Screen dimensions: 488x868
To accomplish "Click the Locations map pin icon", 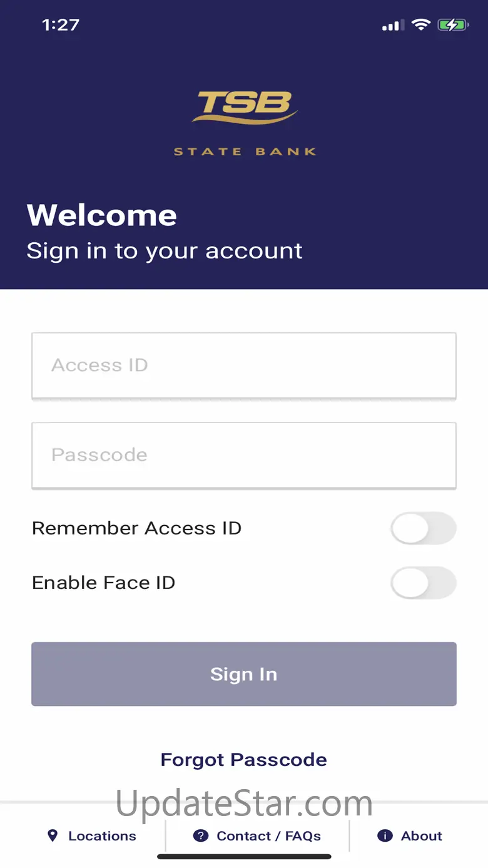I will coord(53,835).
